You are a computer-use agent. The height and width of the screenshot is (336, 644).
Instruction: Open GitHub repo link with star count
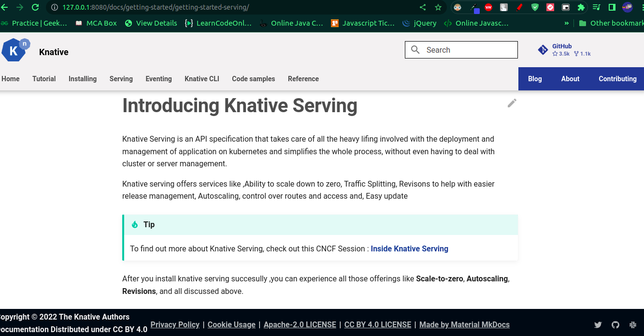(x=564, y=50)
